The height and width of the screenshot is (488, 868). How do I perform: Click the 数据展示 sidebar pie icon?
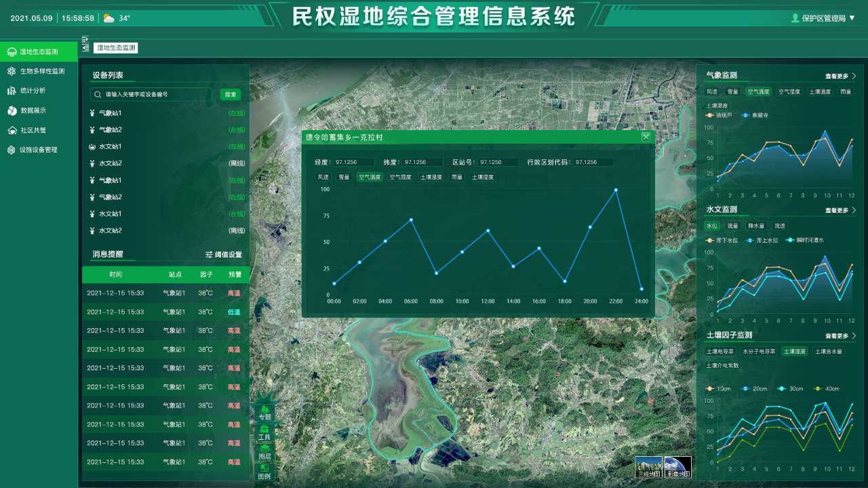pyautogui.click(x=12, y=110)
